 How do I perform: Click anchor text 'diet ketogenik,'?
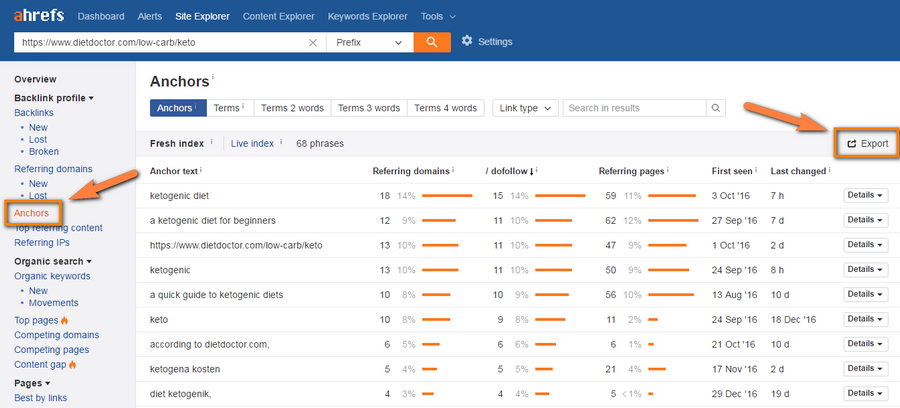181,394
